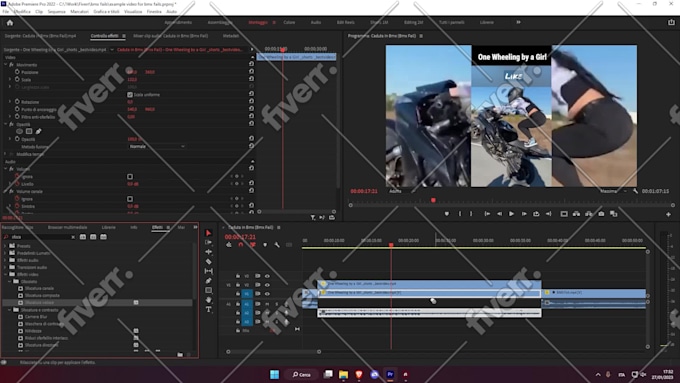Open Program monitor button editor plus icon
Image resolution: width=680 pixels, height=383 pixels.
coord(668,214)
